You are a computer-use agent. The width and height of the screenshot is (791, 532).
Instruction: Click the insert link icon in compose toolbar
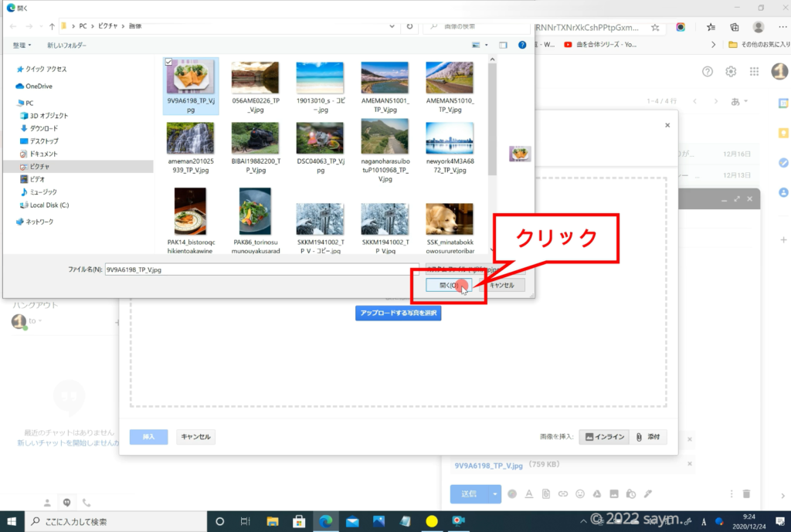point(562,493)
